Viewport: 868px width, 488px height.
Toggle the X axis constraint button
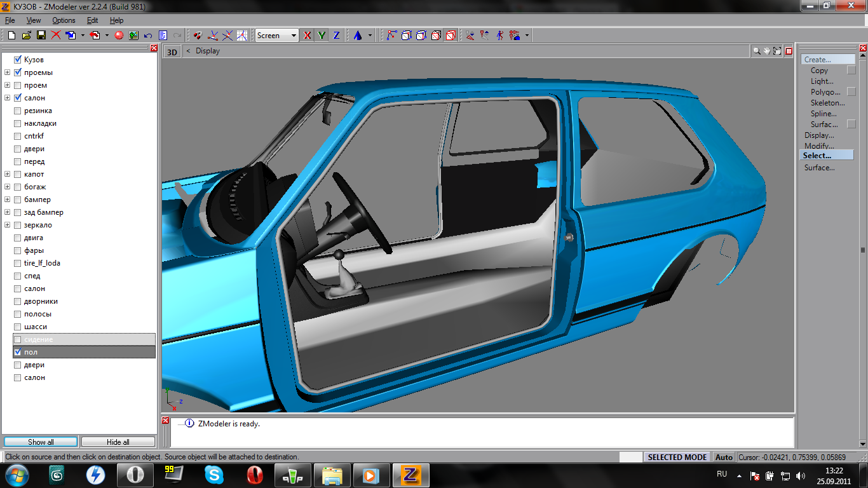coord(308,36)
